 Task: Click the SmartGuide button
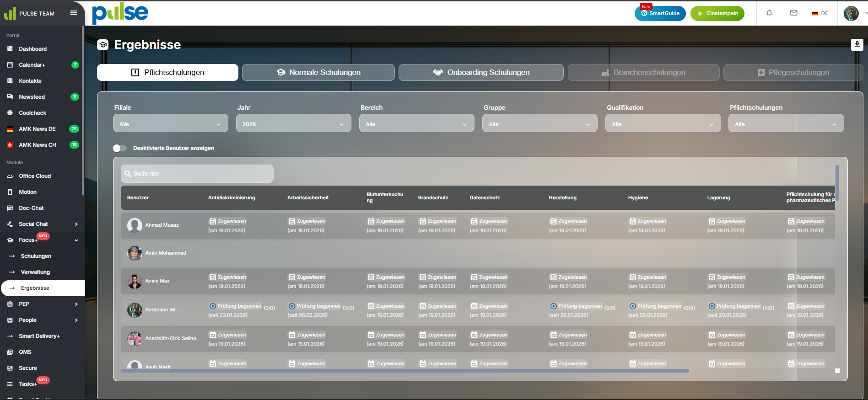660,13
